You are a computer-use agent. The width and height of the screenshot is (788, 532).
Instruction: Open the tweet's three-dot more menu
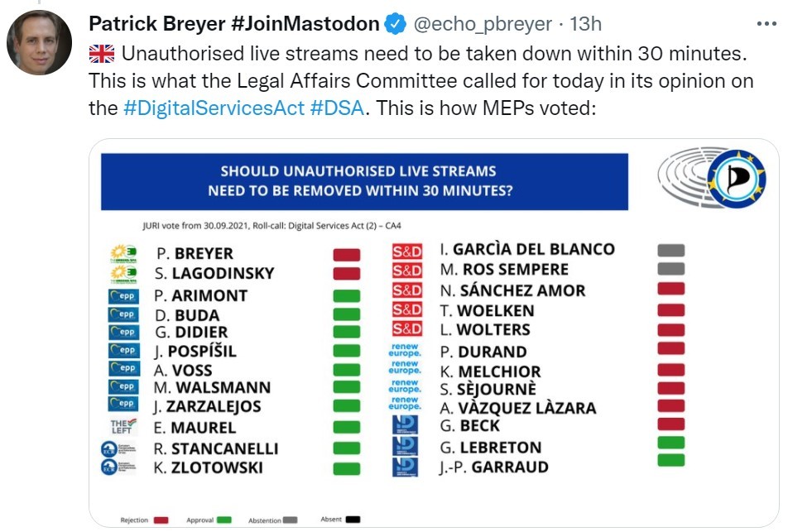[766, 24]
